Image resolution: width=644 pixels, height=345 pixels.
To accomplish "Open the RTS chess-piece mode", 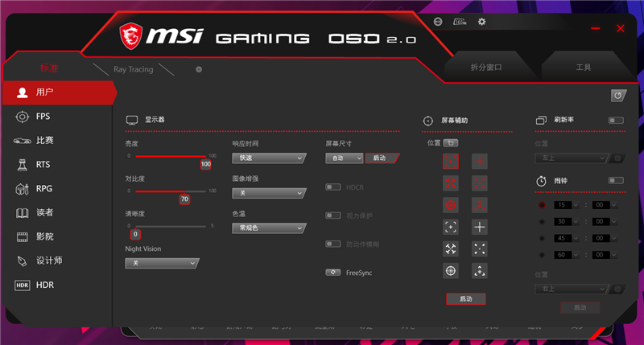I will click(57, 165).
